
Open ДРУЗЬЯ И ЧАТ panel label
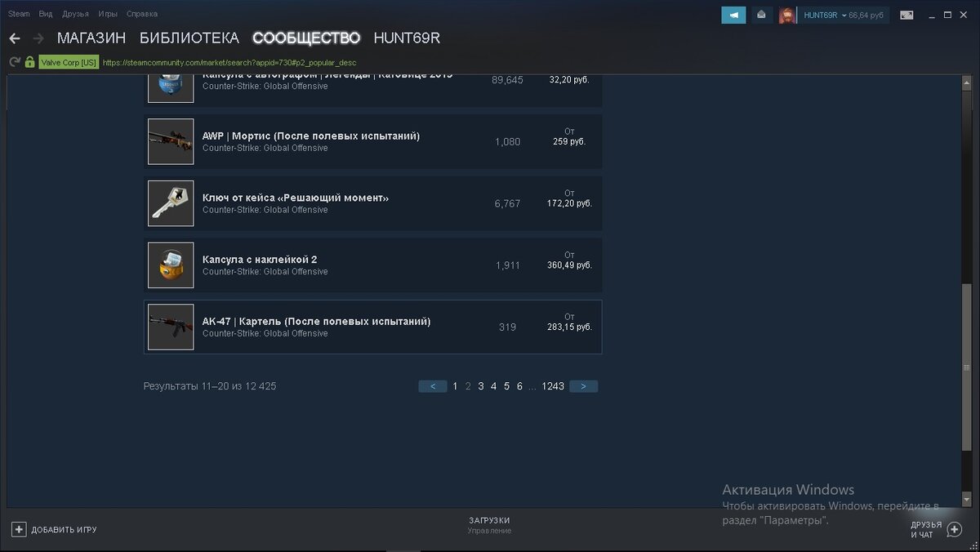click(926, 530)
